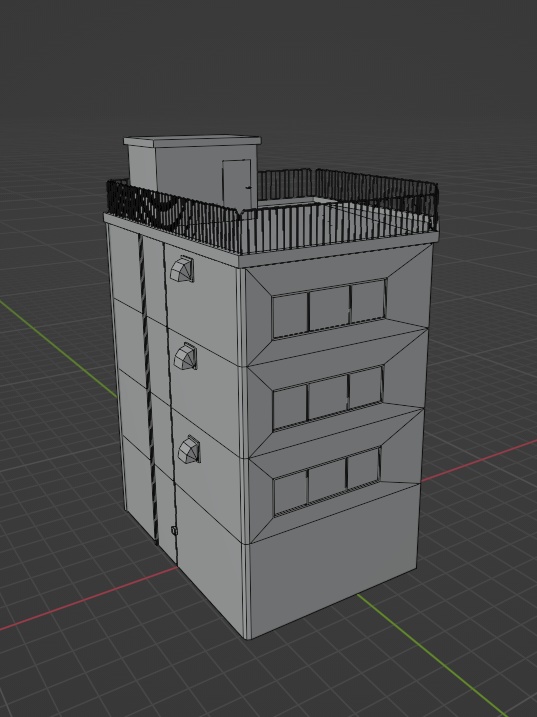Select the middle-floor wall vent hood

click(x=186, y=356)
